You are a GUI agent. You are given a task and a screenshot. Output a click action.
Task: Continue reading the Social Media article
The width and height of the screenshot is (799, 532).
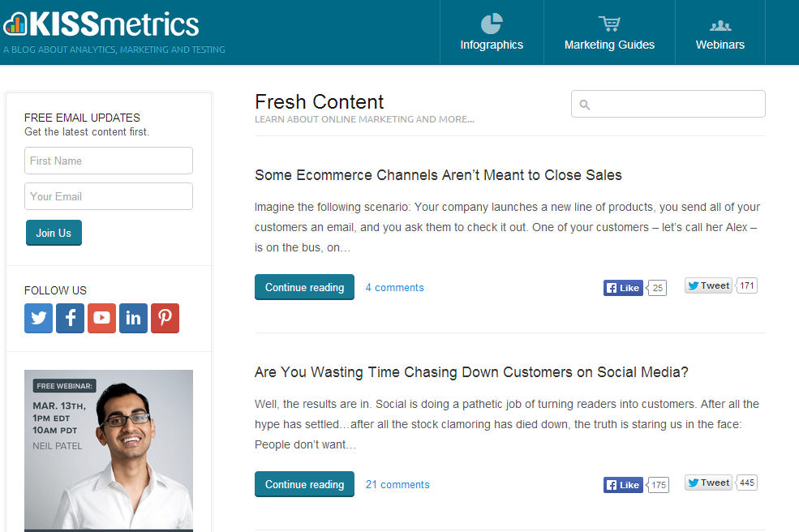click(304, 484)
